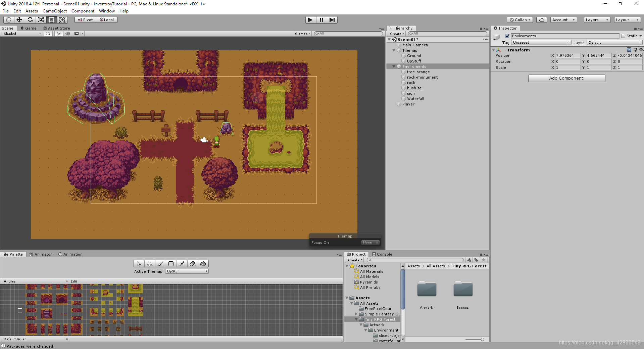644x349 pixels.
Task: Select the Fill bucket in Tile Palette
Action: tap(203, 264)
